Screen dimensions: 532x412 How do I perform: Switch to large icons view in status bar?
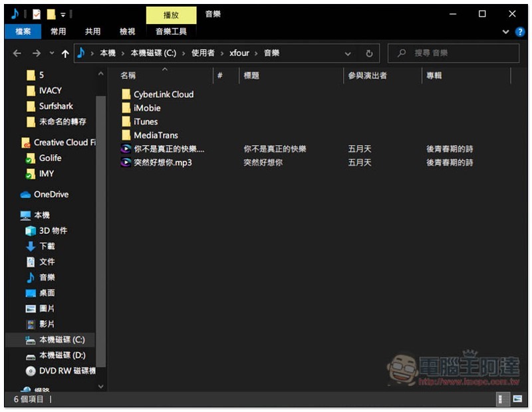click(x=517, y=399)
